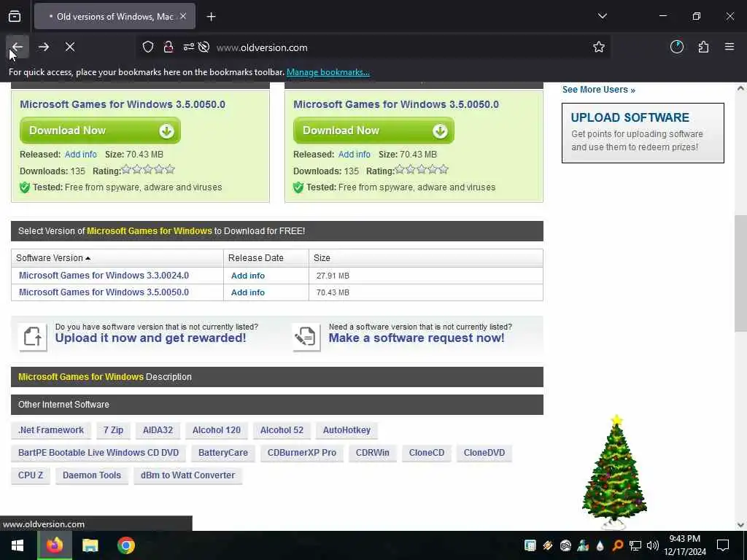Viewport: 747px width, 560px height.
Task: Open Alcohol 52 software tag
Action: pyautogui.click(x=282, y=430)
